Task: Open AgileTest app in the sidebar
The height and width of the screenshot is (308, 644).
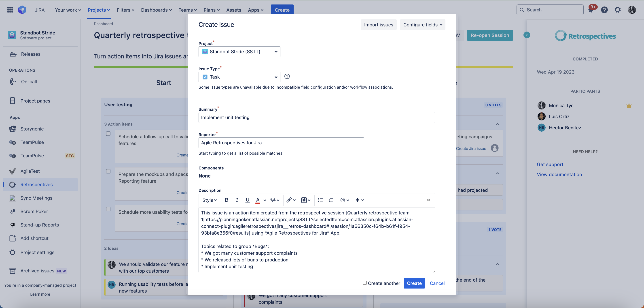Action: coord(40,171)
